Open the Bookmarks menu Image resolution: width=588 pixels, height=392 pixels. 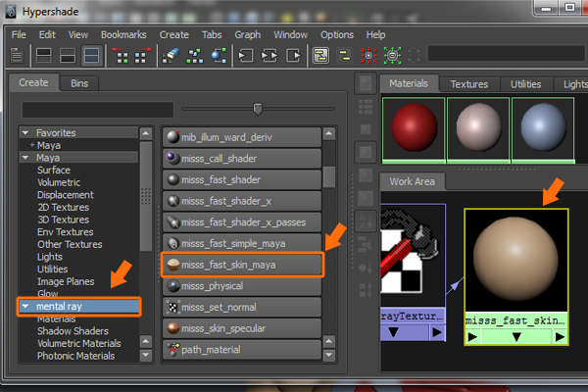pyautogui.click(x=124, y=34)
